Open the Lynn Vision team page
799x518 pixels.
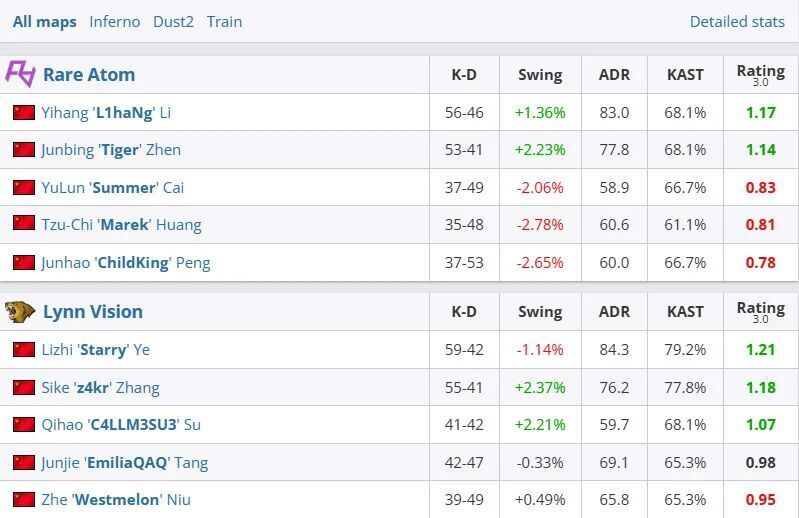tap(93, 311)
